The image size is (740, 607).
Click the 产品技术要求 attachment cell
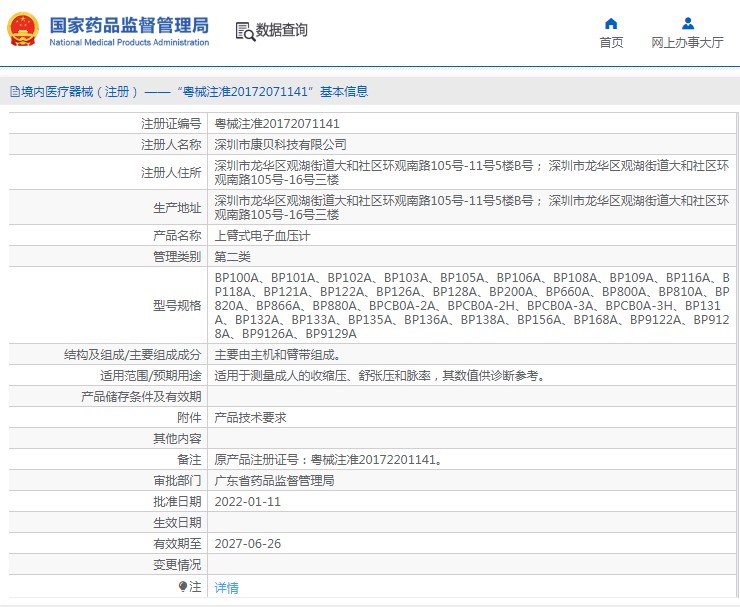250,417
